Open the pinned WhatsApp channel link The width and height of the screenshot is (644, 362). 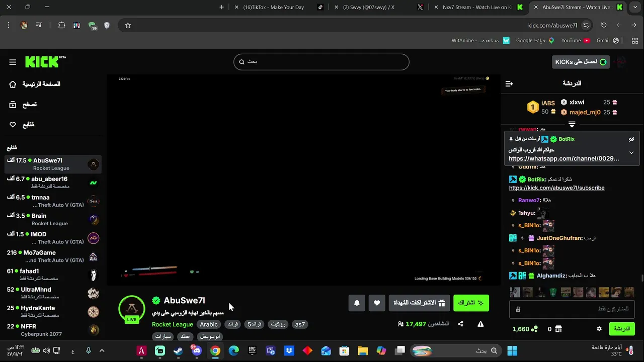coord(563,158)
